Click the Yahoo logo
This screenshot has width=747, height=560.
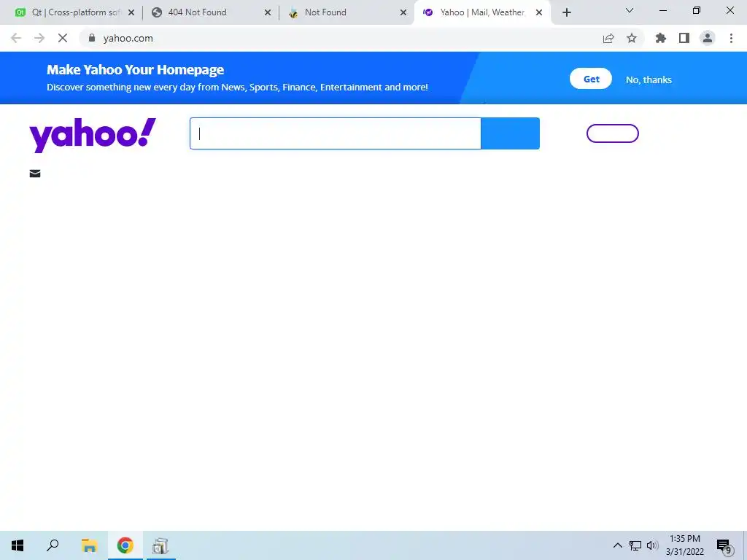pyautogui.click(x=93, y=135)
